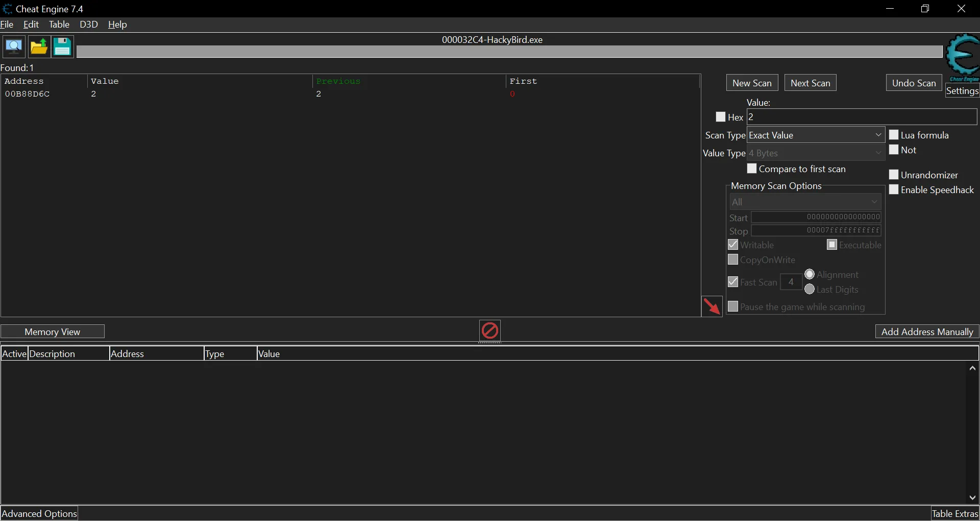The width and height of the screenshot is (980, 521).
Task: Turn on Enable Speedhack
Action: coord(894,190)
